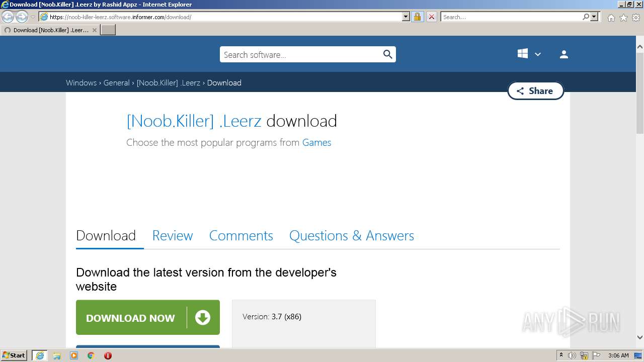Click the page scrollbar down arrow
Screen dimensions: 644x362
[640, 337]
